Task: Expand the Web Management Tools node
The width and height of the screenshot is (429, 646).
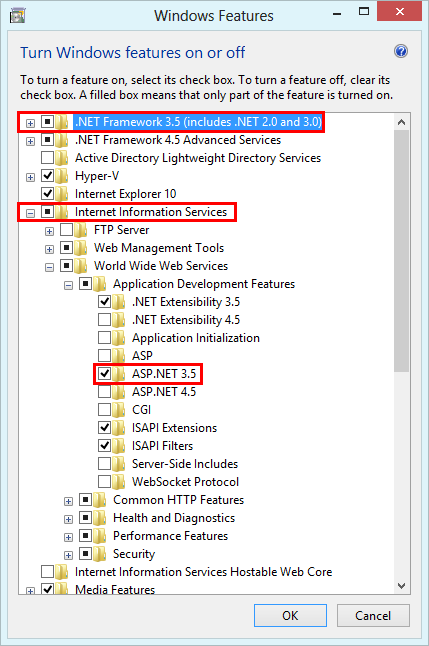Action: point(49,249)
